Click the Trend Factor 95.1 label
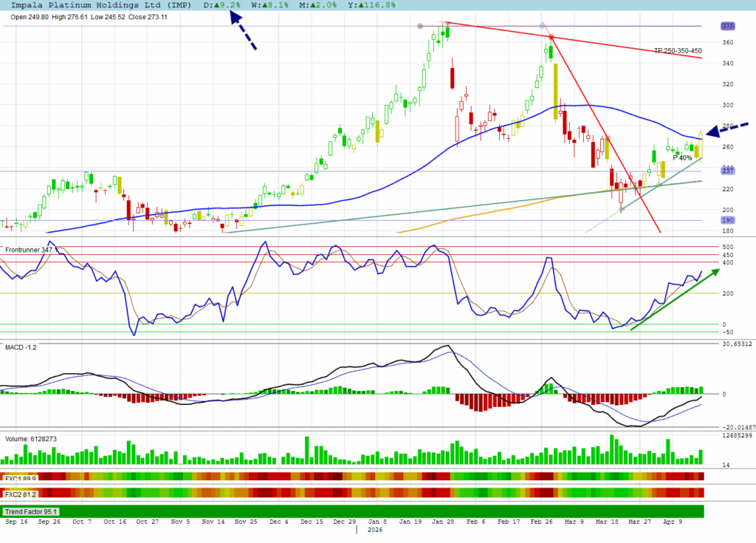The image size is (756, 543). [32, 511]
